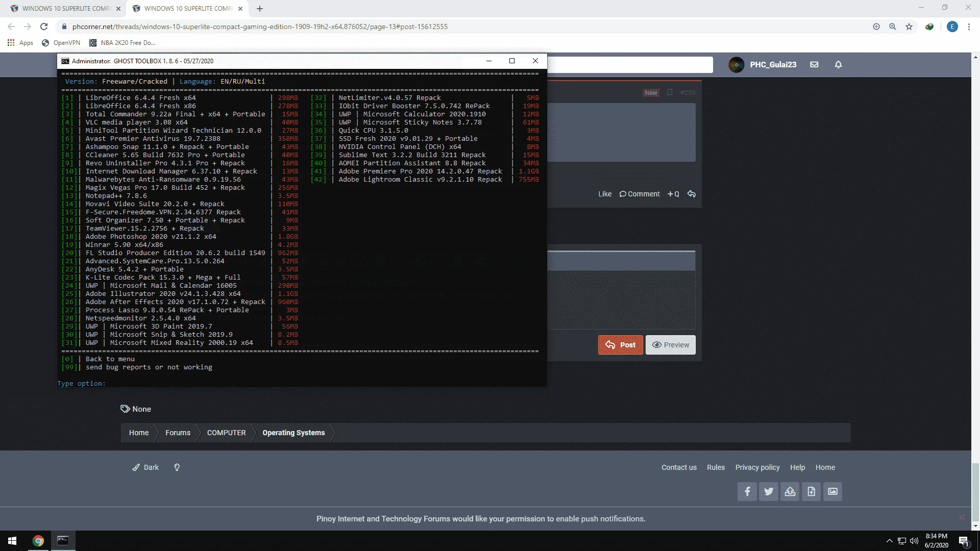Open the Facebook footer icon
The width and height of the screenshot is (980, 551).
[747, 492]
